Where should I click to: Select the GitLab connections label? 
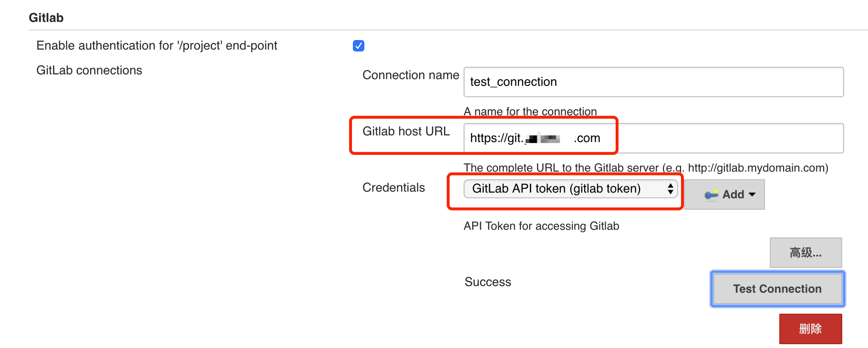click(x=89, y=71)
